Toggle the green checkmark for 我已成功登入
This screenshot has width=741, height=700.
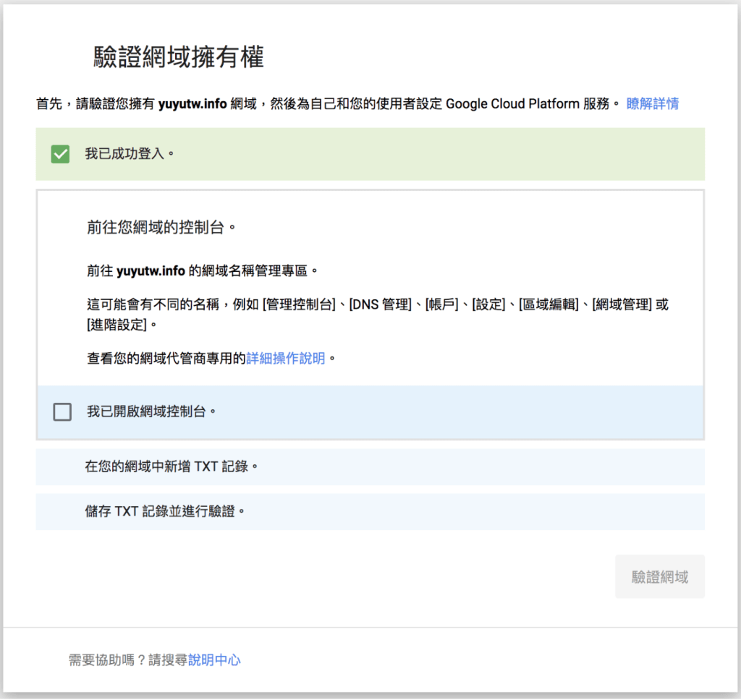click(x=60, y=153)
